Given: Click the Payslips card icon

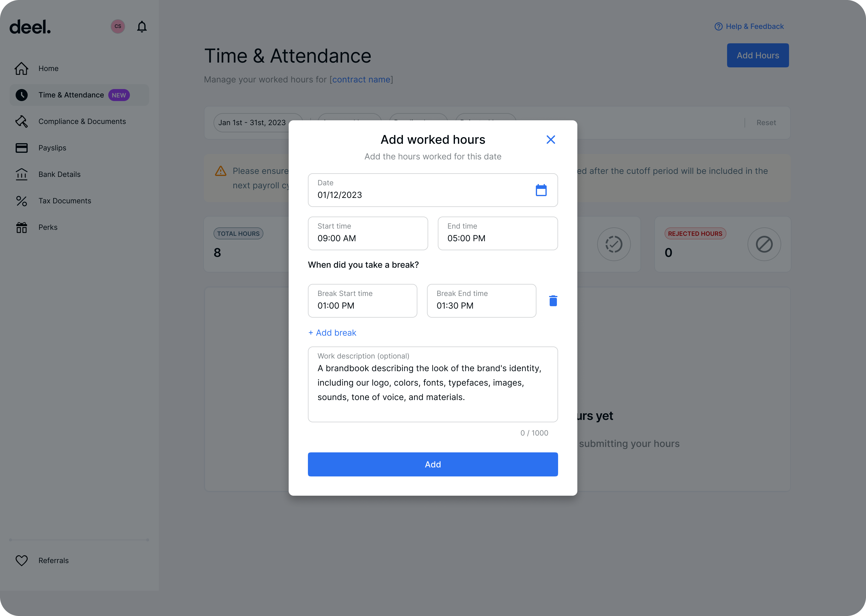Looking at the screenshot, I should coord(22,148).
